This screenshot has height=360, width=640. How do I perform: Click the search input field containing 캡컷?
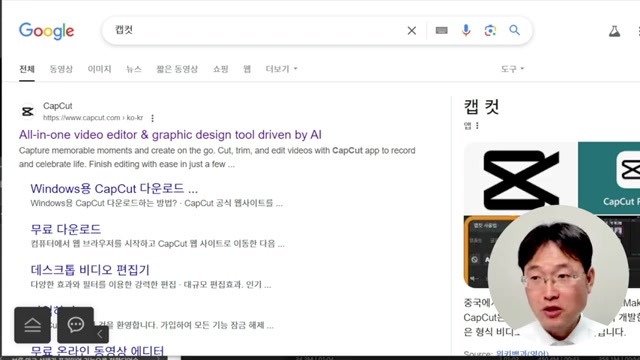(257, 31)
